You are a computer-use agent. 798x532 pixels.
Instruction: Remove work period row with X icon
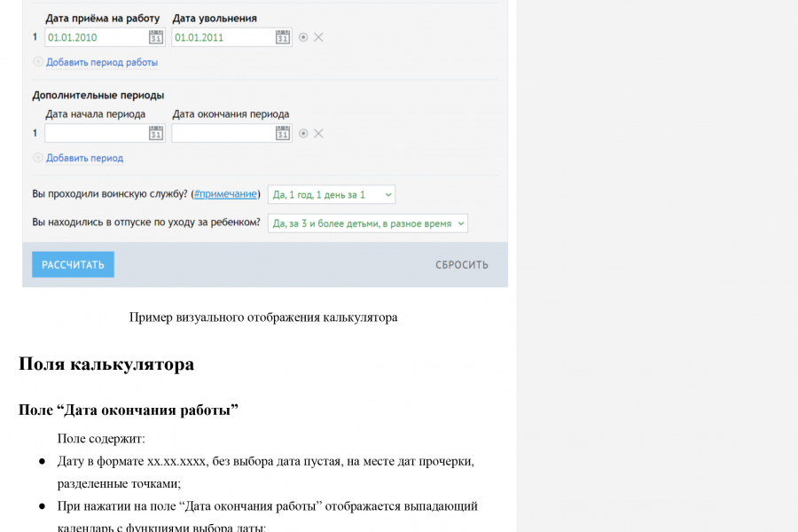318,37
